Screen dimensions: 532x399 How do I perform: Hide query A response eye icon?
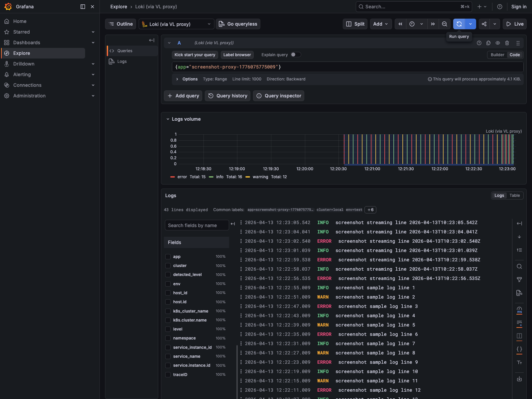tap(498, 43)
